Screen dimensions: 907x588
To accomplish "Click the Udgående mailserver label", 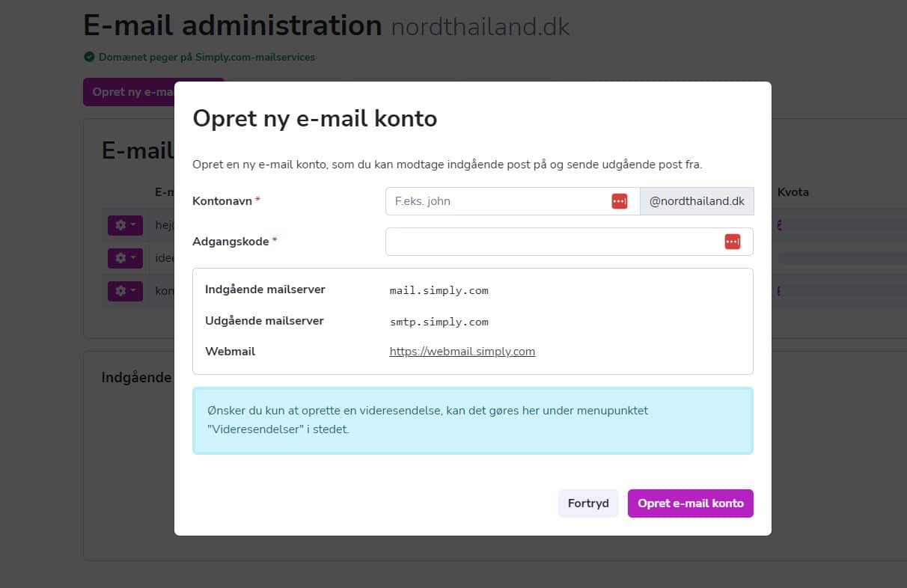I will point(264,321).
